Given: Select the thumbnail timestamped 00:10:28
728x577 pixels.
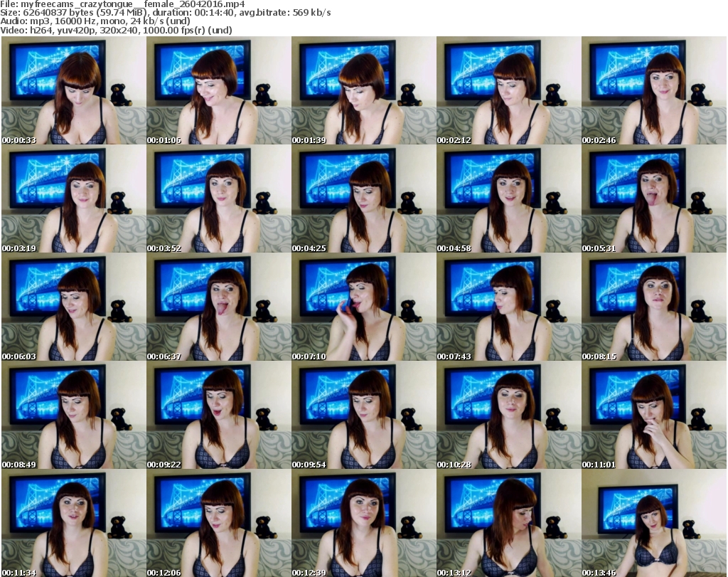Looking at the screenshot, I should coord(508,415).
